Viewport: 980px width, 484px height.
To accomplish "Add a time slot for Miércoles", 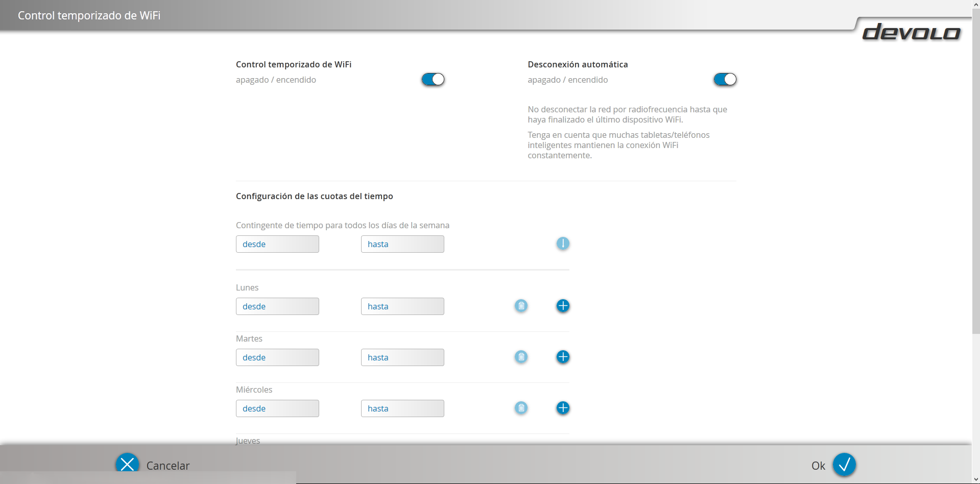I will coord(563,408).
